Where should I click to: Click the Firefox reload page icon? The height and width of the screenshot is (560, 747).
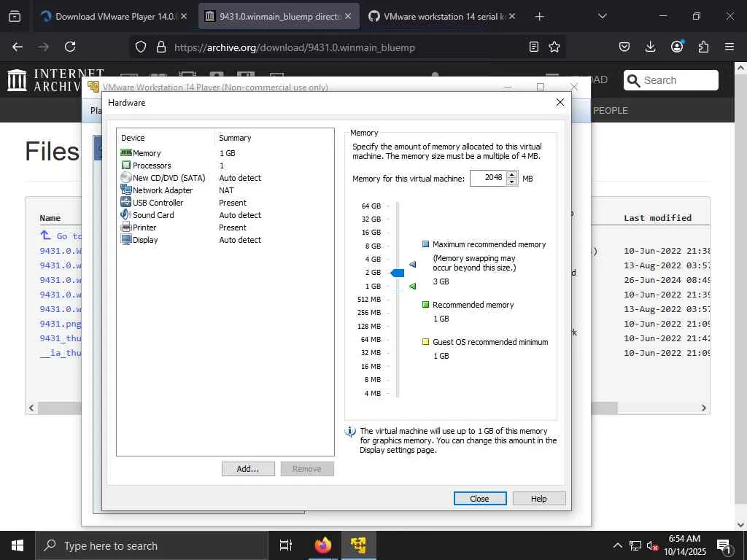click(x=70, y=47)
